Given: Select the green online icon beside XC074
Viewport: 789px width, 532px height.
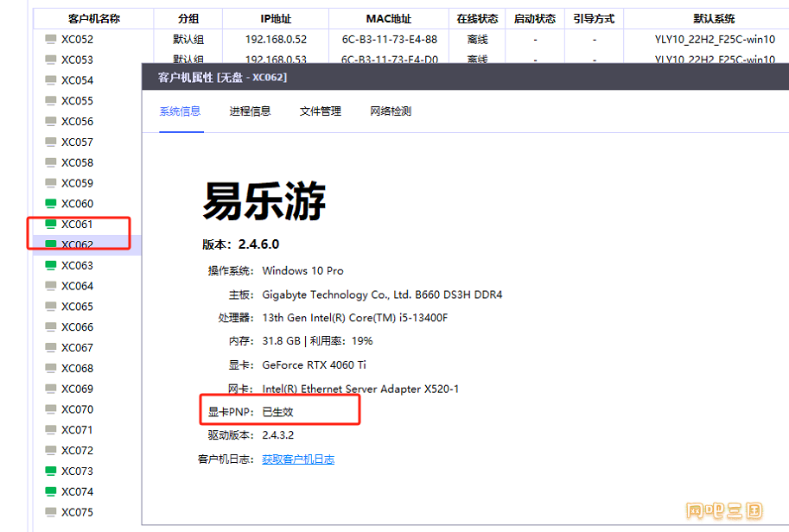Looking at the screenshot, I should [x=50, y=491].
